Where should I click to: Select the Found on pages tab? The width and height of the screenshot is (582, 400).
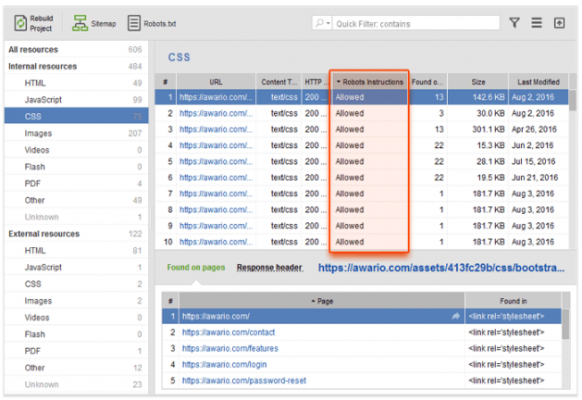point(196,268)
